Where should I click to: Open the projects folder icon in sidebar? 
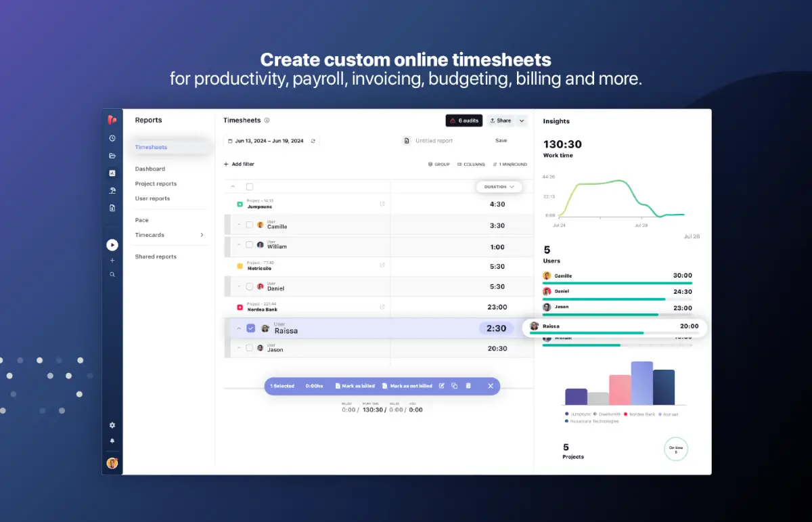tap(112, 156)
